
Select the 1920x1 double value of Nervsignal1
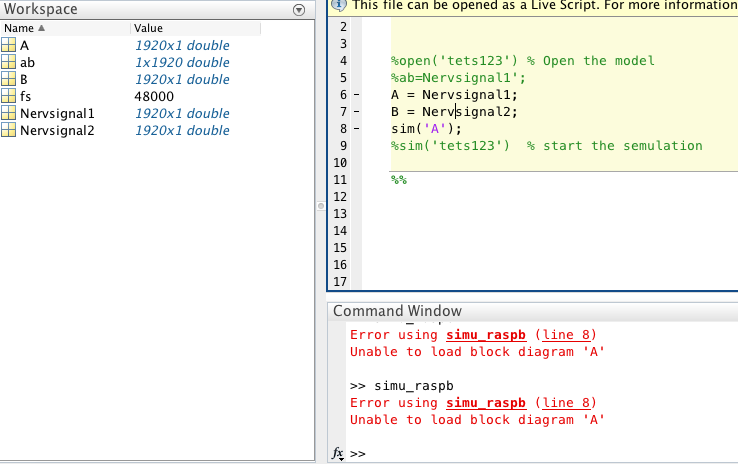click(x=182, y=114)
